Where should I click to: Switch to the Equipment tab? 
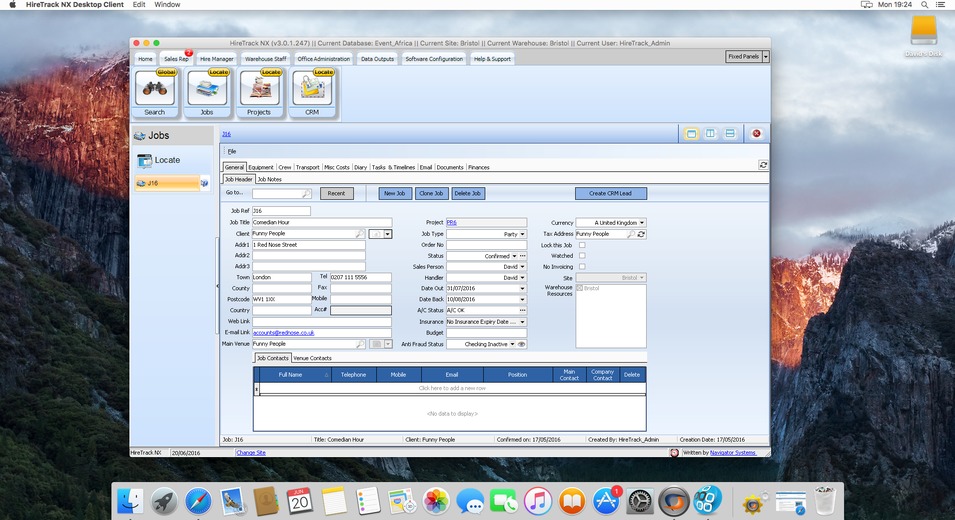point(261,168)
